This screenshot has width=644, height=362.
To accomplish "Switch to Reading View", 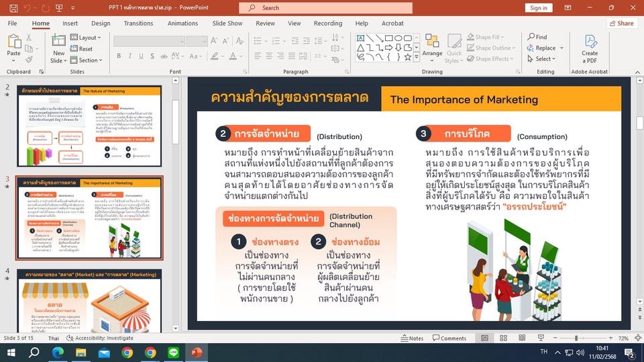I will [522, 338].
